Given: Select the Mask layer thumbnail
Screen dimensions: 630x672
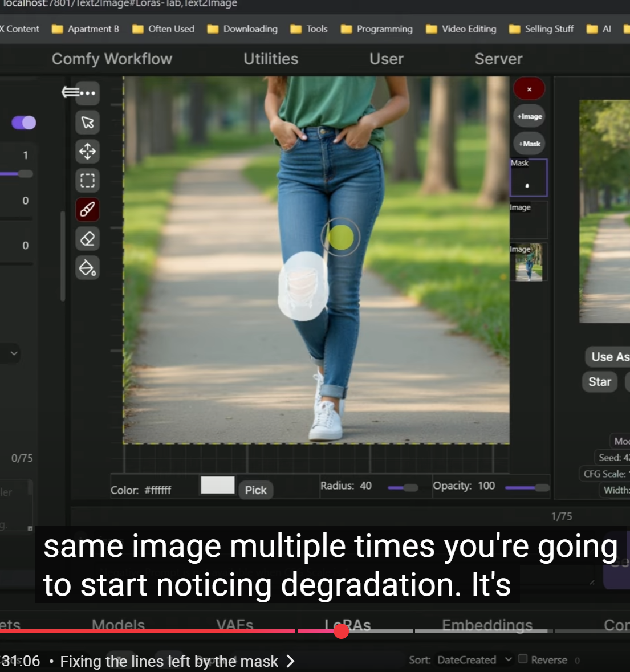Looking at the screenshot, I should tap(529, 178).
